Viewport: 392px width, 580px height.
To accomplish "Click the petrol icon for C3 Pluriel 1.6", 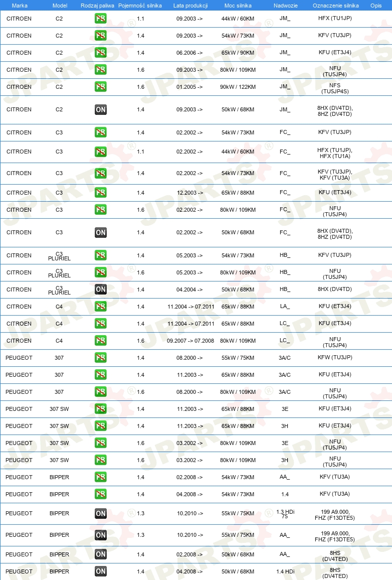I will 100,272.
